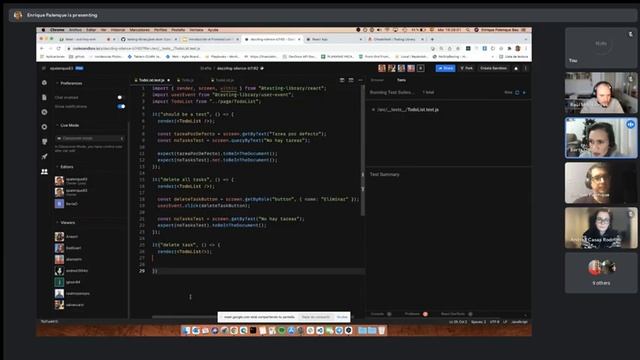The image size is (640, 360).
Task: Click Chrome's back arrow
Action: (x=42, y=48)
